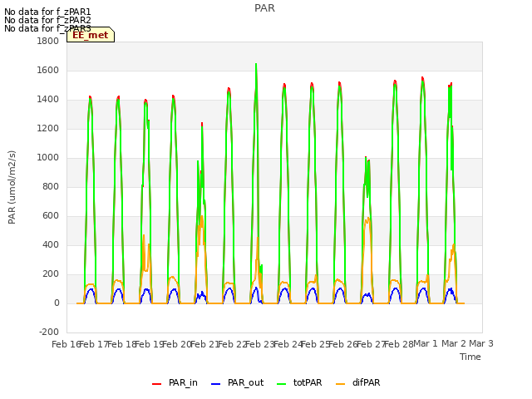Click the Feb 18 x-axis date label

click(x=121, y=344)
